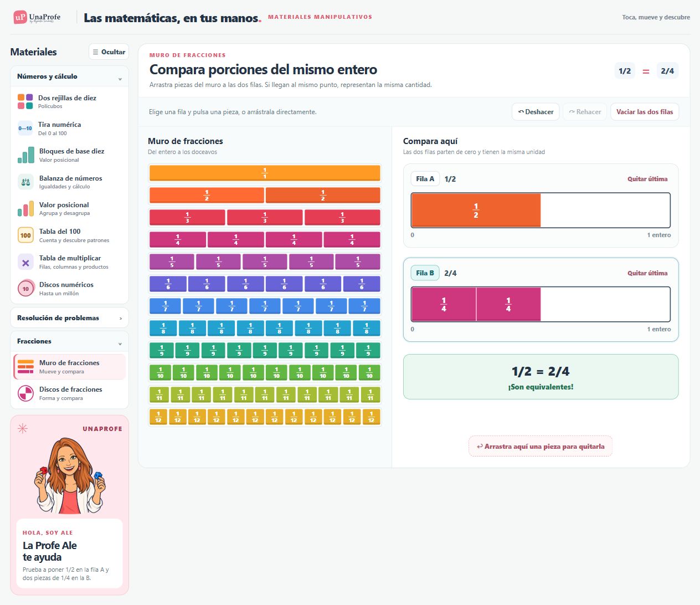Screen dimensions: 700x605
Task: Choose the Balanza de números icon
Action: 25,182
